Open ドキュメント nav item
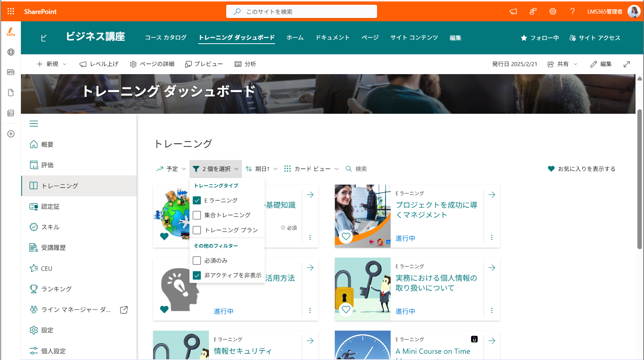Viewport: 644px width, 360px height. (333, 37)
